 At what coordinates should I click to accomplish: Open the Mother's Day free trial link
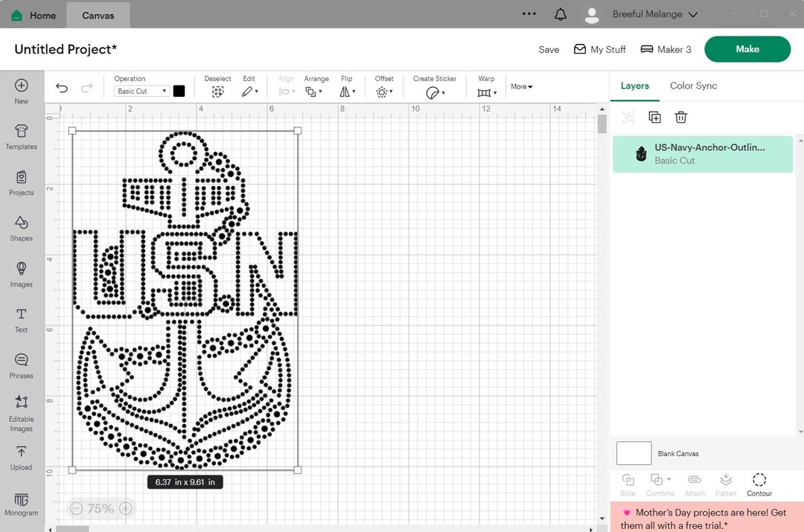(x=706, y=519)
